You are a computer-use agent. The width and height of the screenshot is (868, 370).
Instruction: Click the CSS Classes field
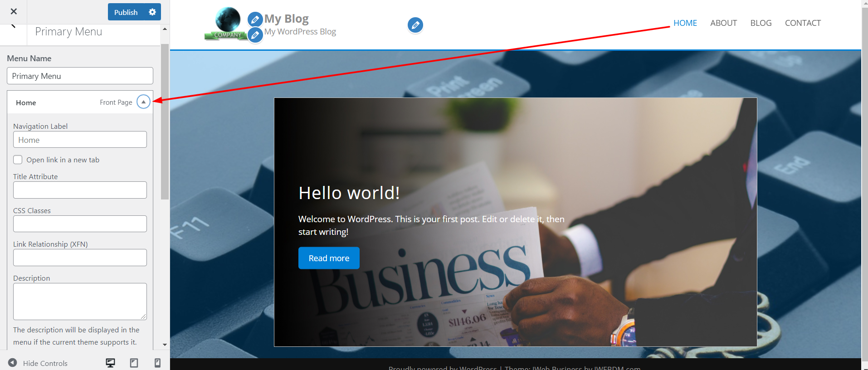point(80,224)
